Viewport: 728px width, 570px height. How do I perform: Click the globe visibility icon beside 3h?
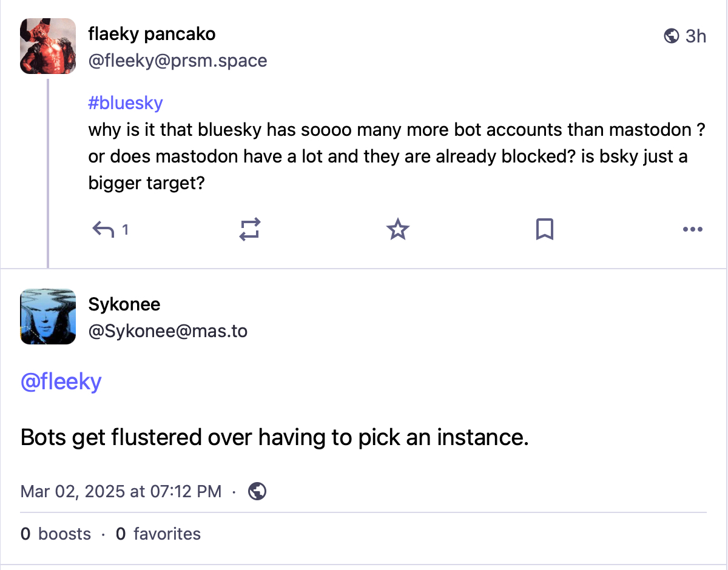672,36
